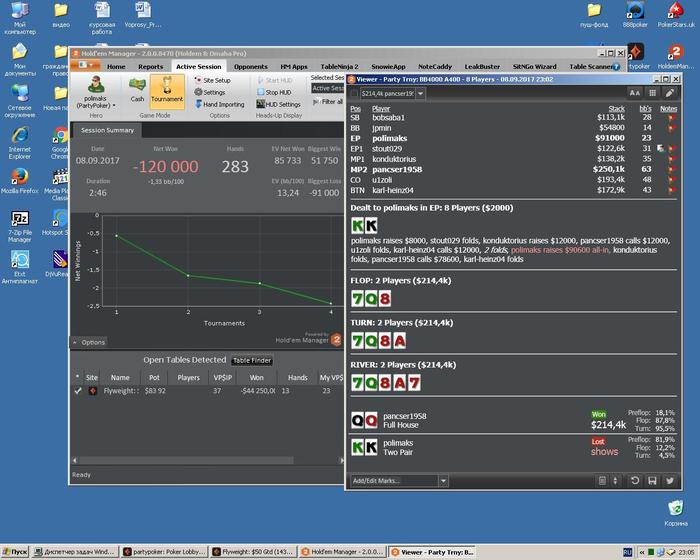
Task: Open Hand Importing option
Action: (220, 104)
